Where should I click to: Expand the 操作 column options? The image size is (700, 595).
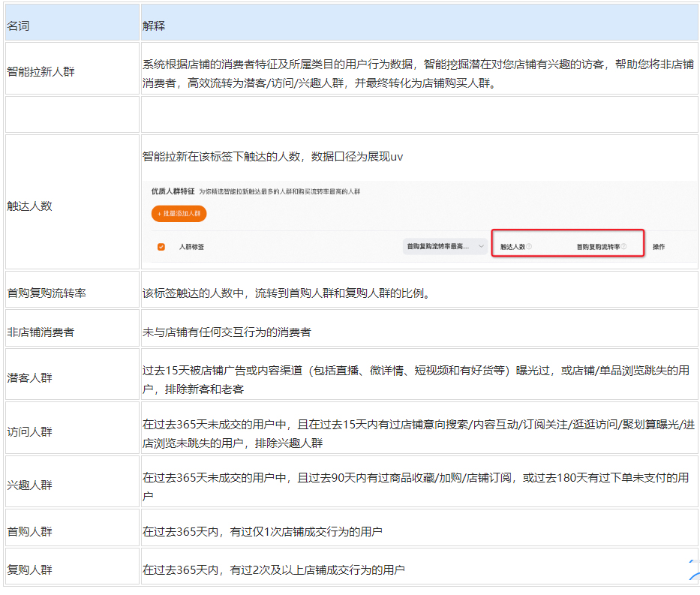[658, 245]
